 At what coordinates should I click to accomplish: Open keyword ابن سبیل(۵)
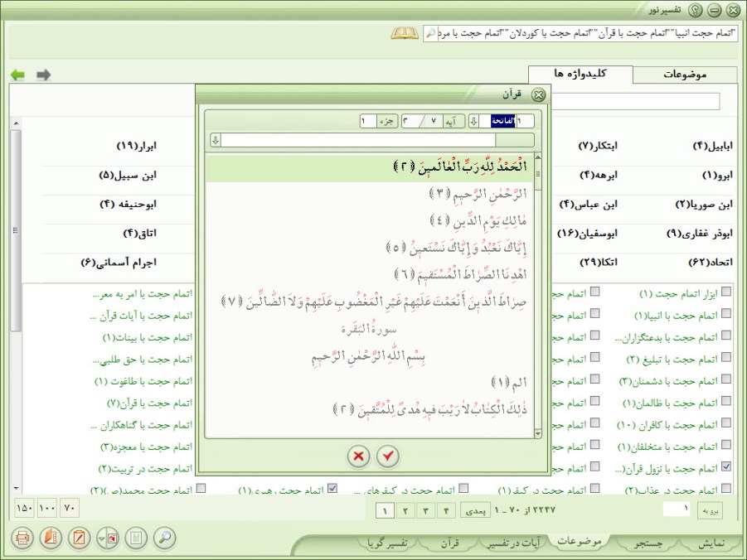coord(127,176)
